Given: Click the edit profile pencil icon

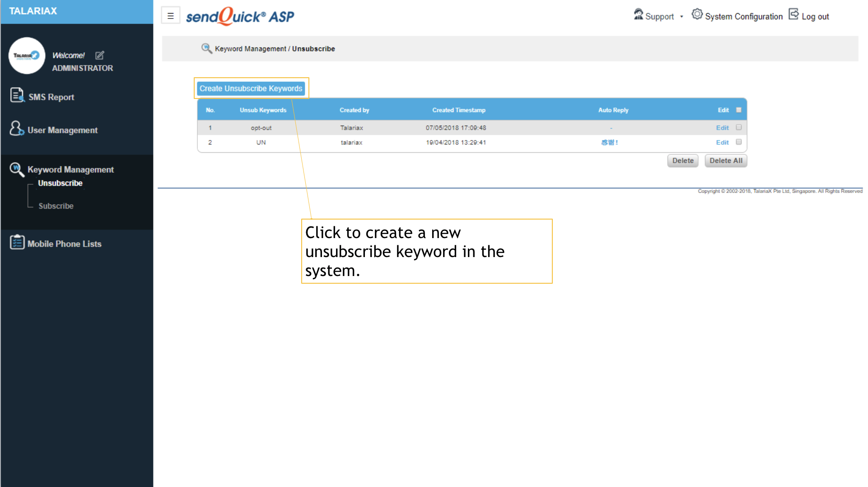Looking at the screenshot, I should (x=100, y=55).
